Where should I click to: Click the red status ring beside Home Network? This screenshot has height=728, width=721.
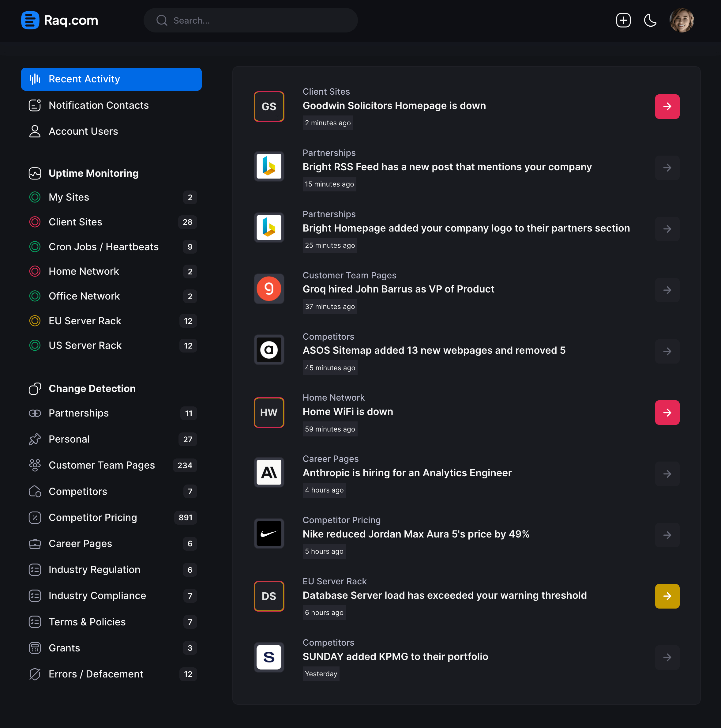pos(35,271)
